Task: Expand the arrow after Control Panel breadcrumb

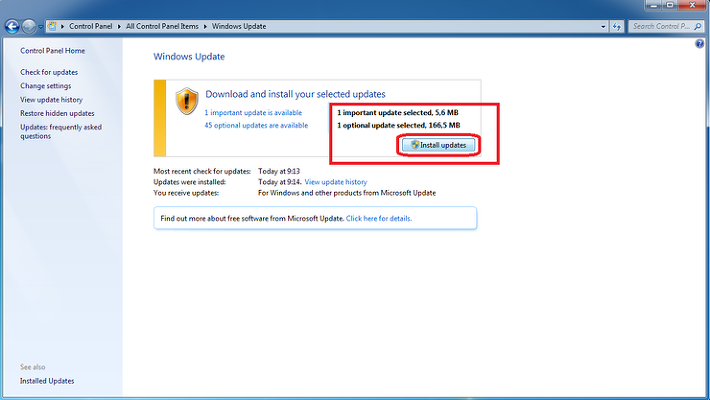Action: pyautogui.click(x=119, y=26)
